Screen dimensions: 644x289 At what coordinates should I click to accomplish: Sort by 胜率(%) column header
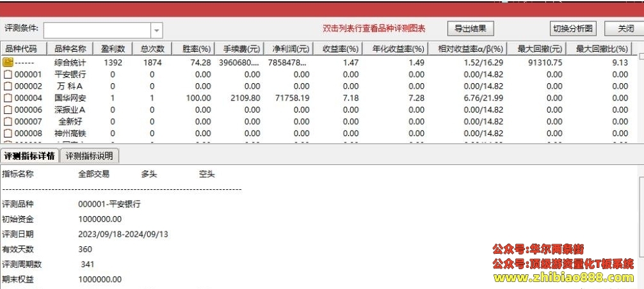pyautogui.click(x=193, y=49)
